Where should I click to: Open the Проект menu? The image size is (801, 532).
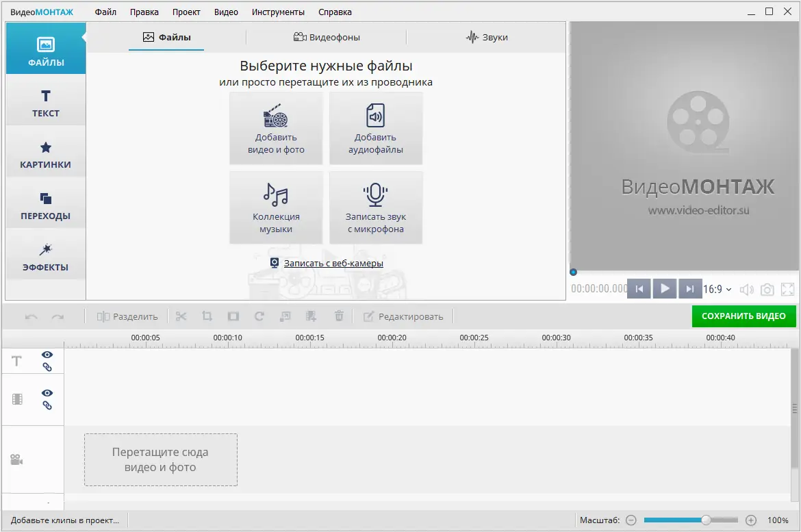point(186,12)
